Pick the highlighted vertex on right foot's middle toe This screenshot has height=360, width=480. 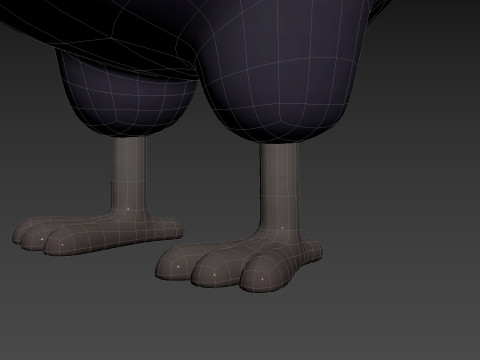[214, 275]
